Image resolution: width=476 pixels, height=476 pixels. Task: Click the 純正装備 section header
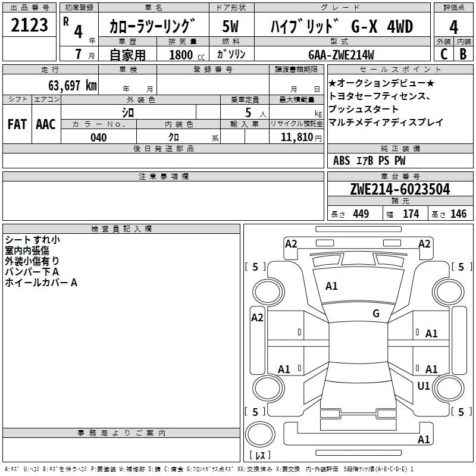tap(400, 148)
